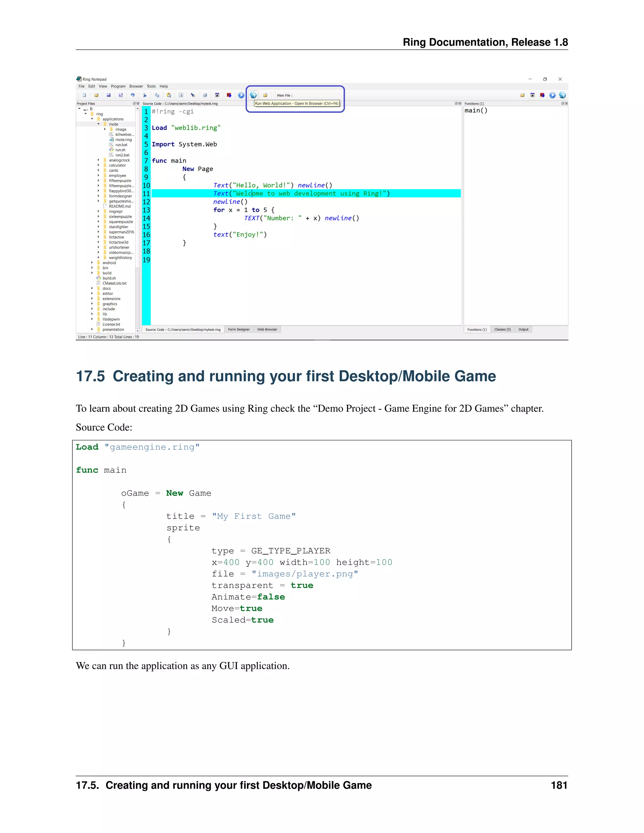Select main() in the Functions list

click(x=476, y=111)
